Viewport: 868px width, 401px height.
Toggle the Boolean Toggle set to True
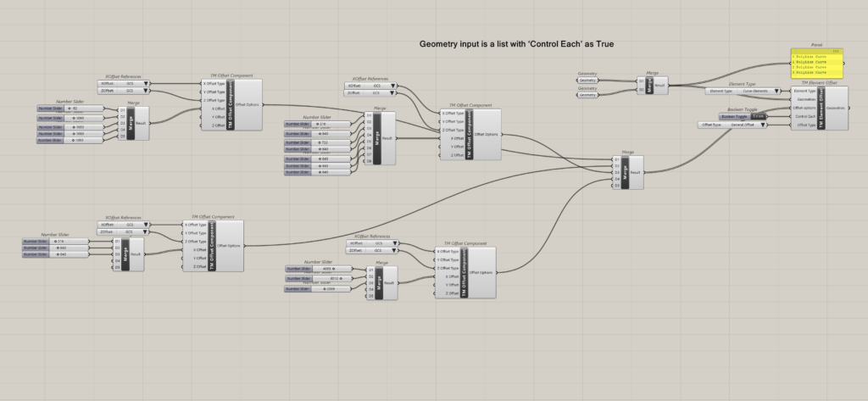click(x=759, y=116)
